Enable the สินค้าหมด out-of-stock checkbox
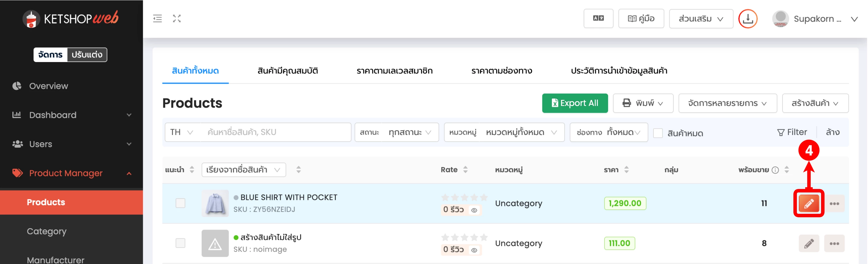 [658, 133]
